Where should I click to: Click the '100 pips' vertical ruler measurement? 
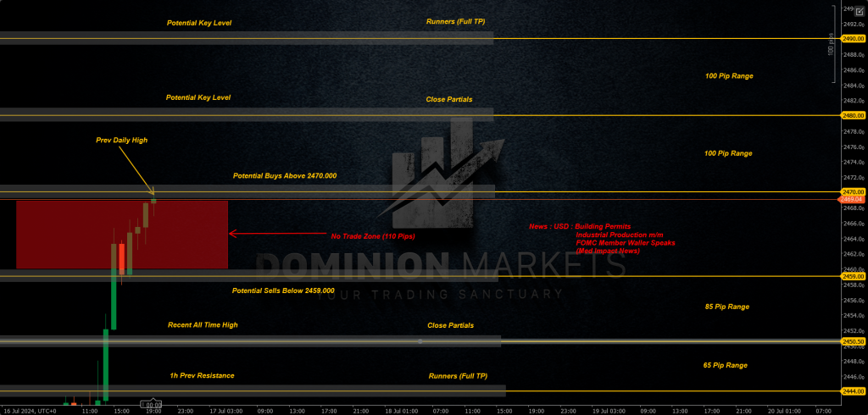831,43
